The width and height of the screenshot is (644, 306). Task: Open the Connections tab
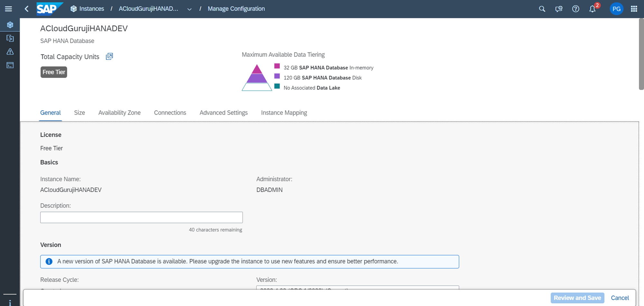(170, 113)
